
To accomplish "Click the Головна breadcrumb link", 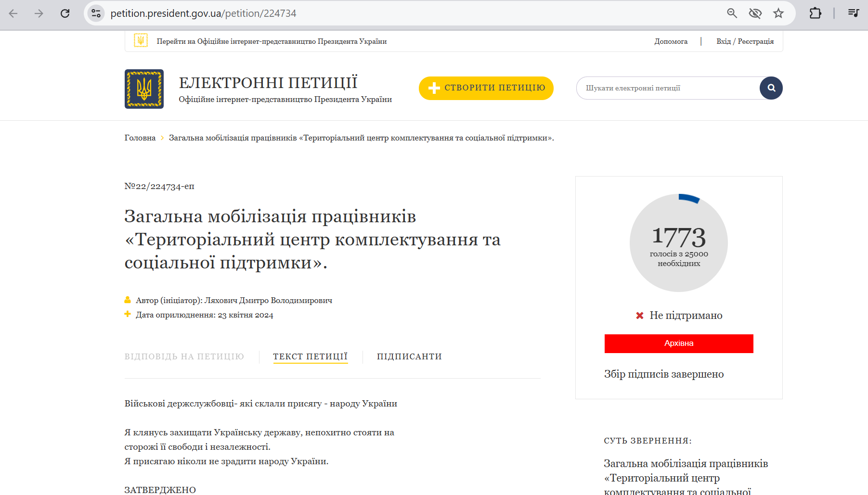I will [140, 138].
